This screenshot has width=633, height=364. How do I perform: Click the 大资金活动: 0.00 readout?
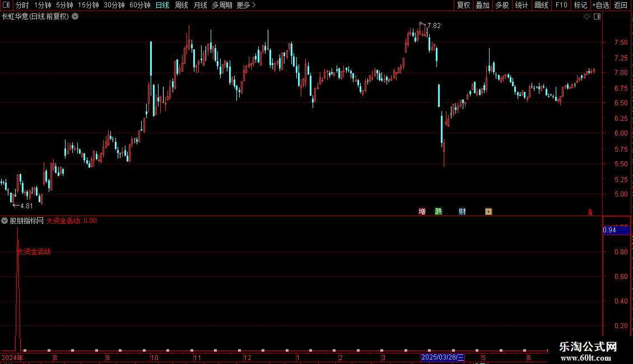(72, 221)
